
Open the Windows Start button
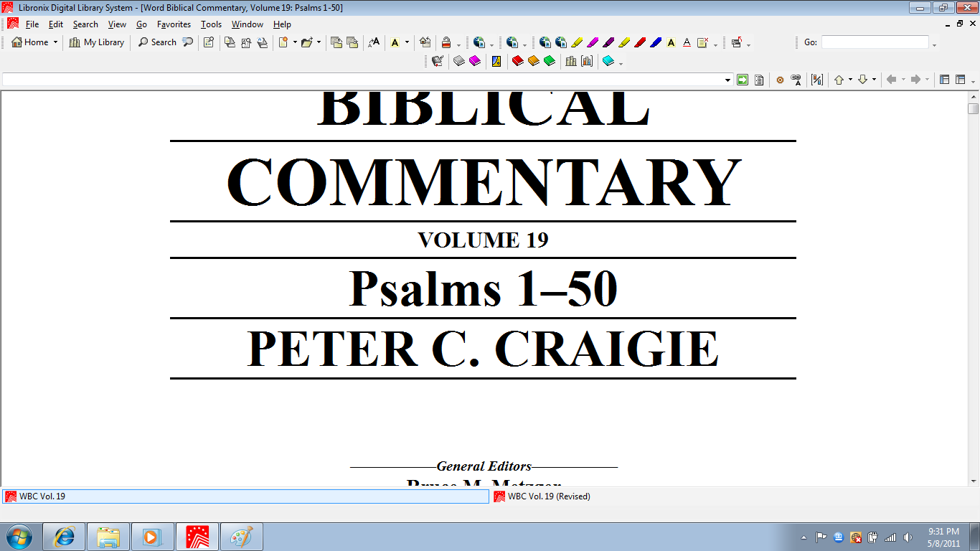pos(19,537)
